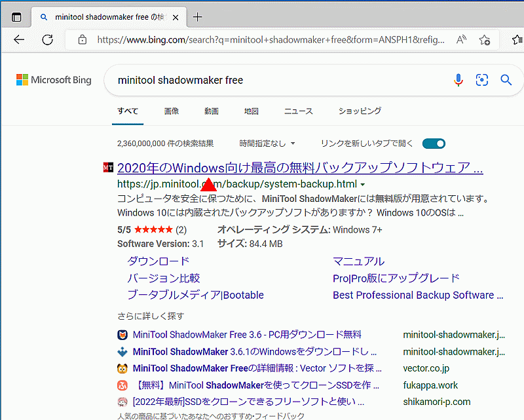The height and width of the screenshot is (420, 524).
Task: Go back to the previous page
Action: click(19, 40)
